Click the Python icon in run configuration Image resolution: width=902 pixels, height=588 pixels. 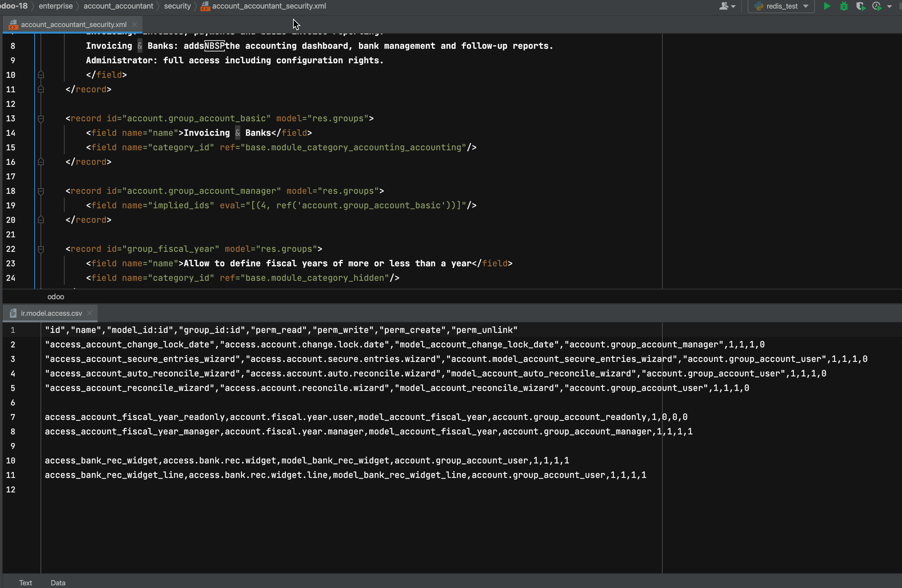tap(759, 6)
